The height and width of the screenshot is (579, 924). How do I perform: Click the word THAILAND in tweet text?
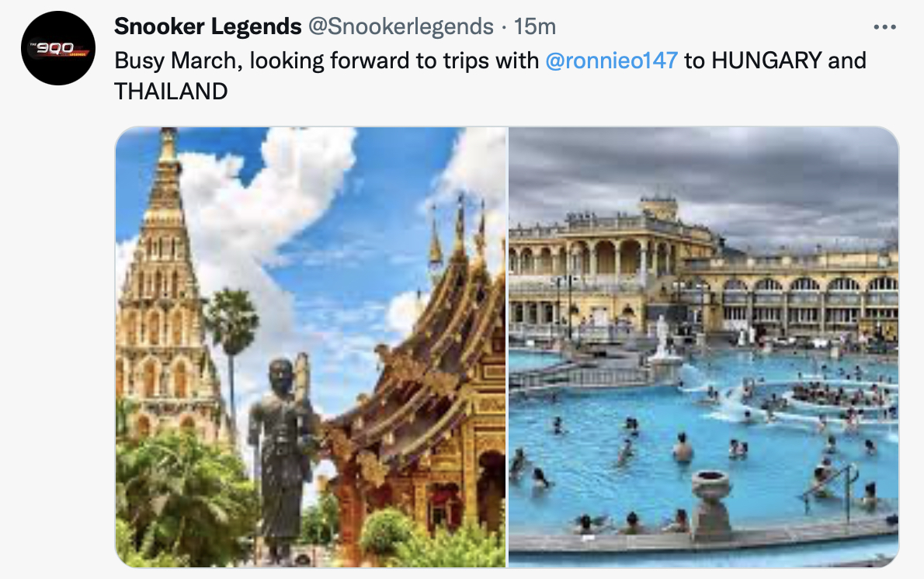171,92
